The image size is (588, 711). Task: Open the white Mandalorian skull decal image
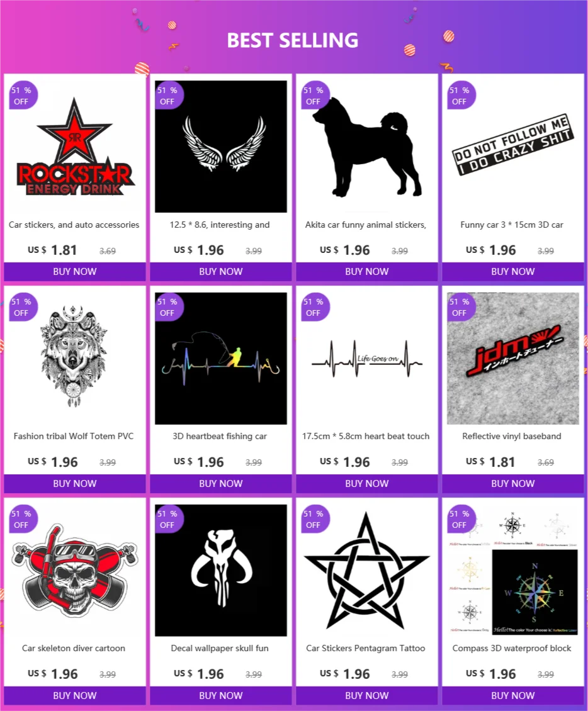pyautogui.click(x=221, y=571)
